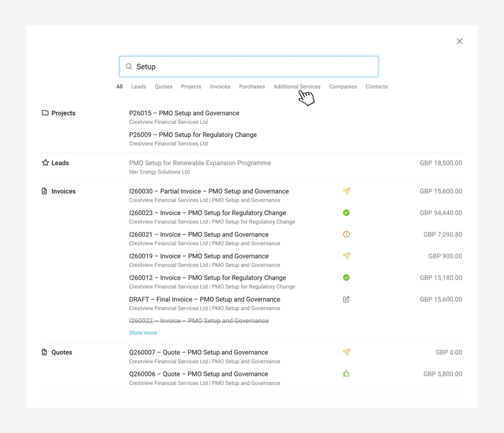Close the search dialog with X

pyautogui.click(x=459, y=41)
